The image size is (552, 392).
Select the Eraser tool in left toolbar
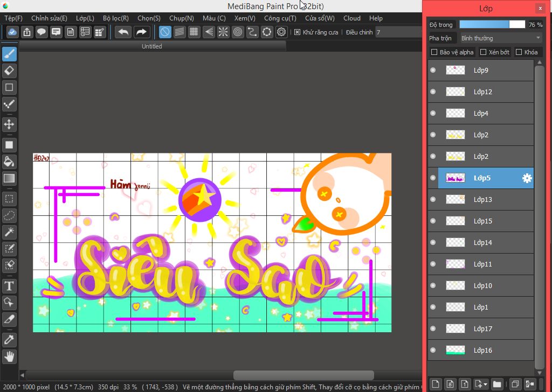pyautogui.click(x=9, y=71)
